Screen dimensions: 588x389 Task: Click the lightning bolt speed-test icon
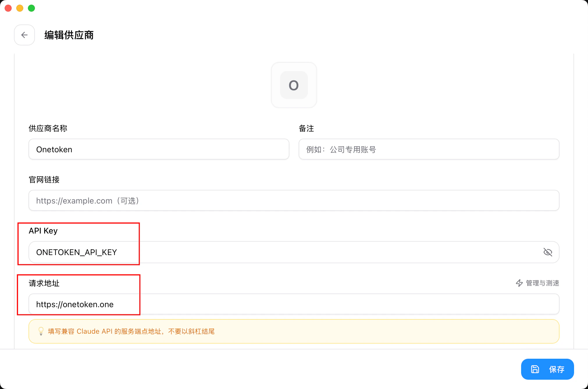[519, 283]
